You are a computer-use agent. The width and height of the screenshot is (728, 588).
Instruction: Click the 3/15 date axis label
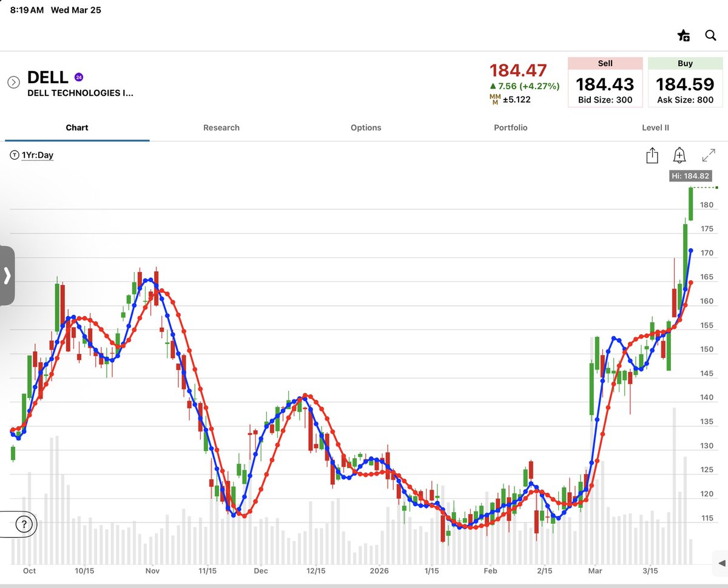point(650,571)
